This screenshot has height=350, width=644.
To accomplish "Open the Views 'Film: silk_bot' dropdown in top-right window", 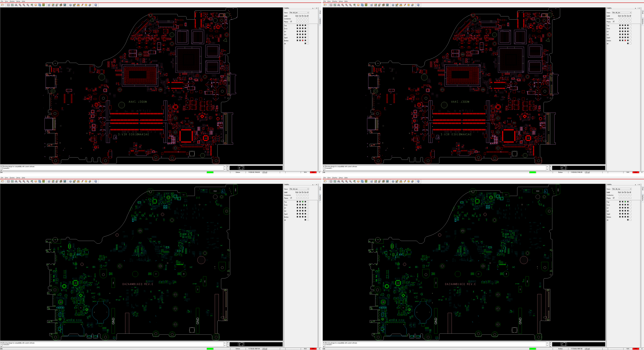I will 621,12.
